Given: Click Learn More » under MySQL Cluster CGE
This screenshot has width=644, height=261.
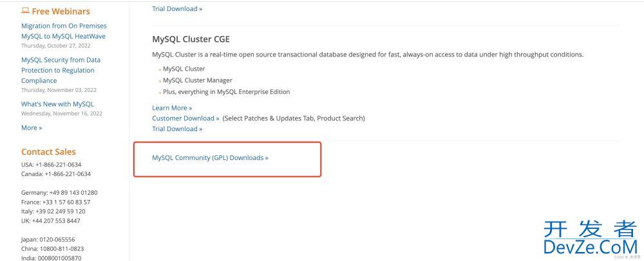Looking at the screenshot, I should pyautogui.click(x=172, y=108).
